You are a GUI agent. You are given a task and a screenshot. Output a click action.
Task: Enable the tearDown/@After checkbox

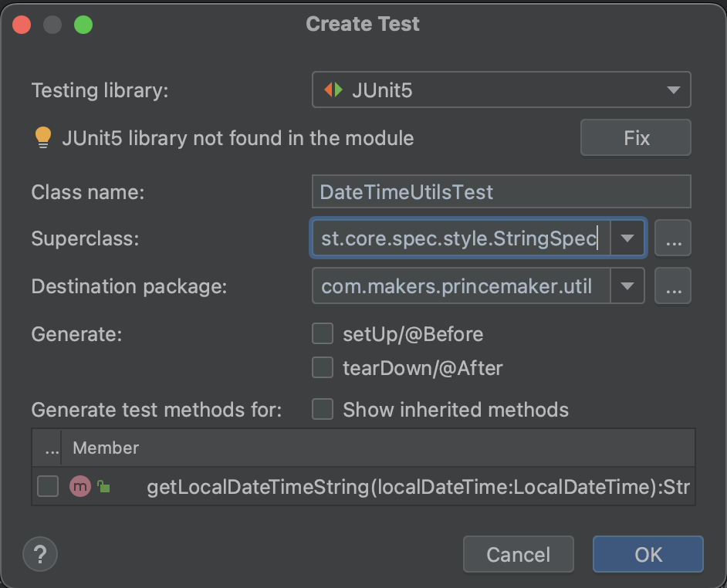[x=322, y=368]
